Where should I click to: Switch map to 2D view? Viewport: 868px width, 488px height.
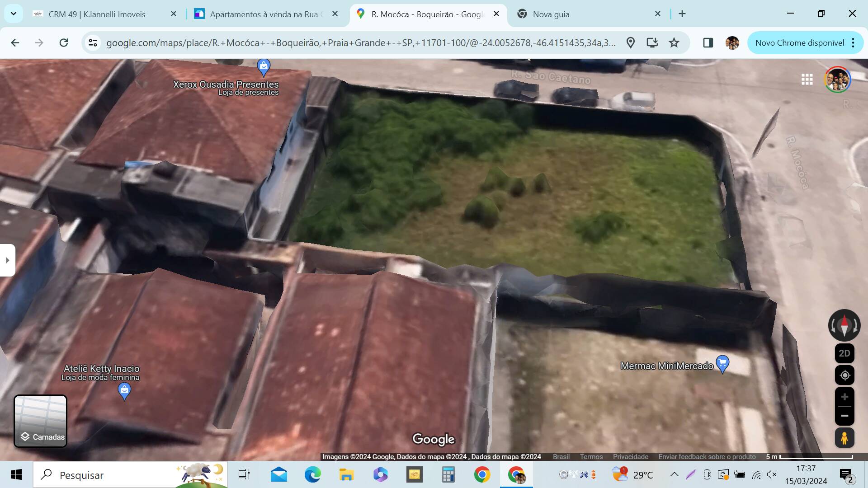[844, 353]
